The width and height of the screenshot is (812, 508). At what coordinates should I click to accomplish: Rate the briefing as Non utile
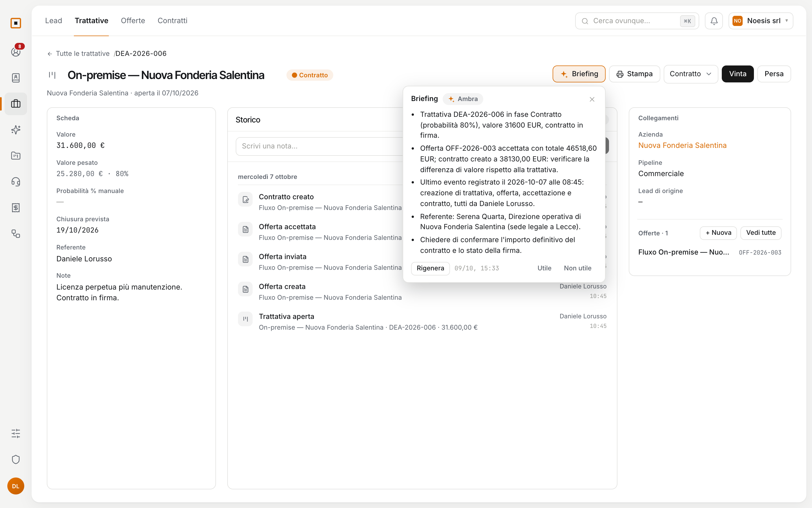click(x=577, y=268)
